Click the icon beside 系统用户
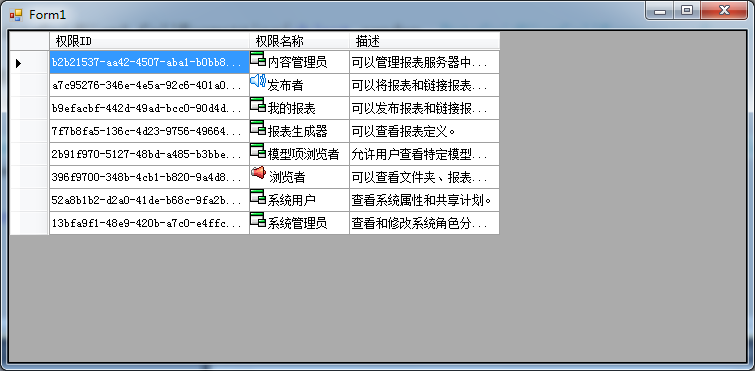Viewport: 755px width, 371px height. point(258,196)
